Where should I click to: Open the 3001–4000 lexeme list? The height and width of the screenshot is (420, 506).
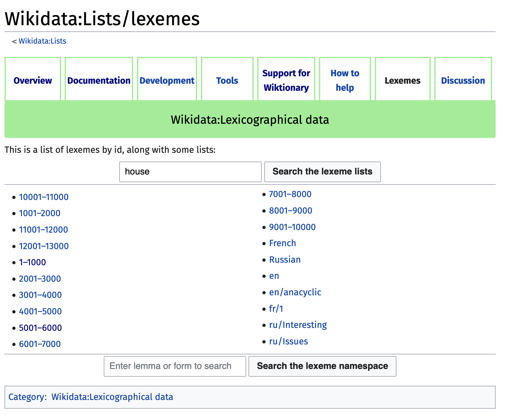coord(40,295)
